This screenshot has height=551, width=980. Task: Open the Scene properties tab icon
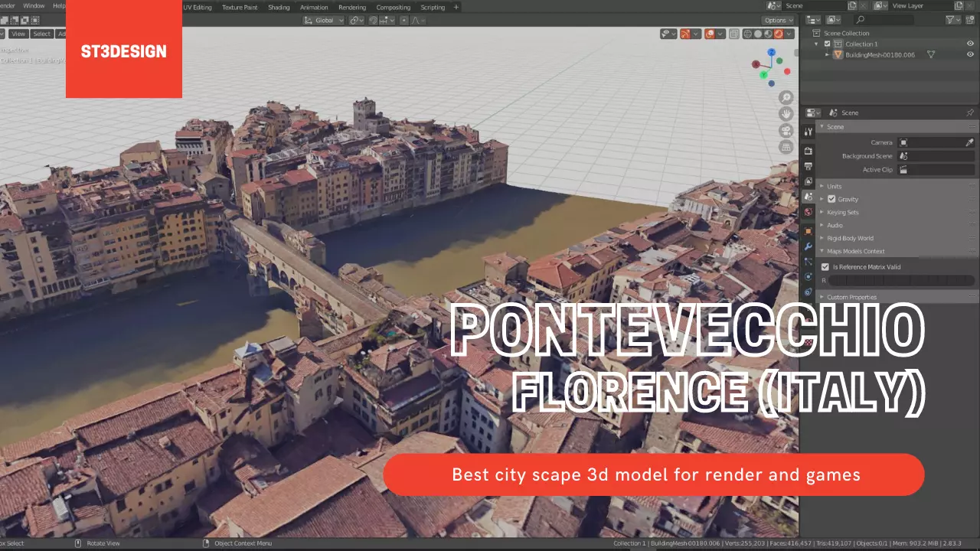tap(808, 197)
